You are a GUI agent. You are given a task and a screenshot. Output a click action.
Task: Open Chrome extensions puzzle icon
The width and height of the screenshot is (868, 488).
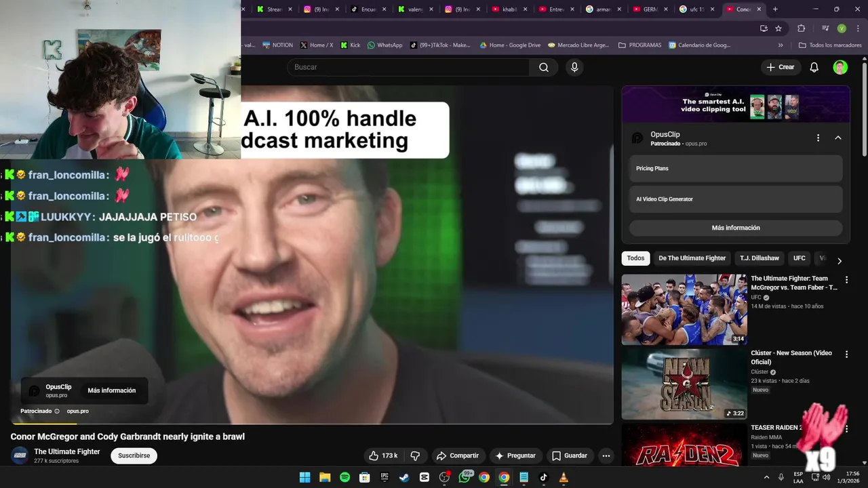point(801,28)
